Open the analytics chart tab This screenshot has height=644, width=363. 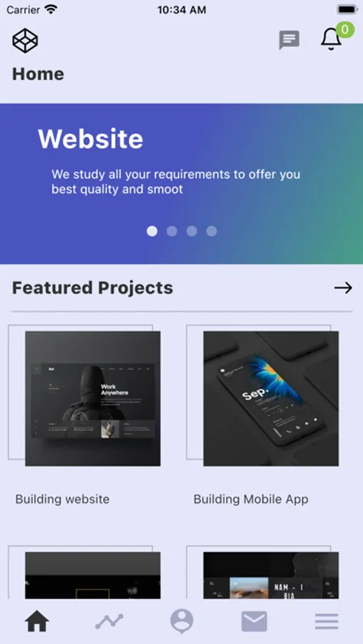pos(110,621)
